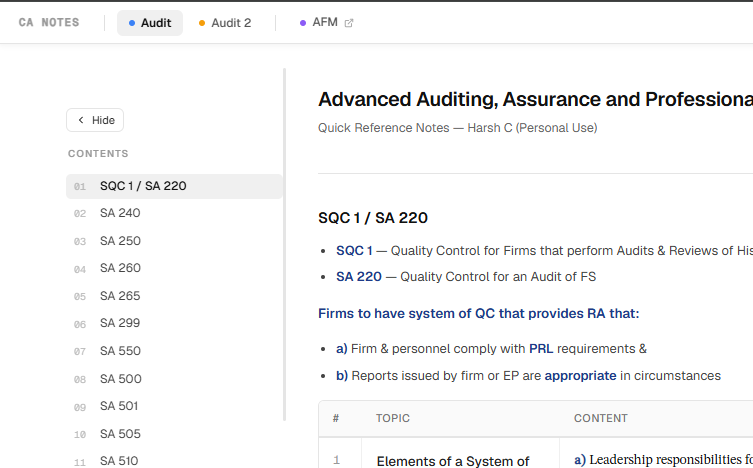The height and width of the screenshot is (468, 753).
Task: Click the CONTENT column header
Action: 601,419
